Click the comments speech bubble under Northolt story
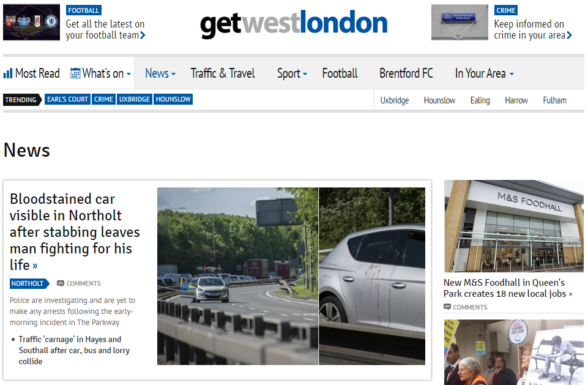This screenshot has width=588, height=385. [61, 283]
